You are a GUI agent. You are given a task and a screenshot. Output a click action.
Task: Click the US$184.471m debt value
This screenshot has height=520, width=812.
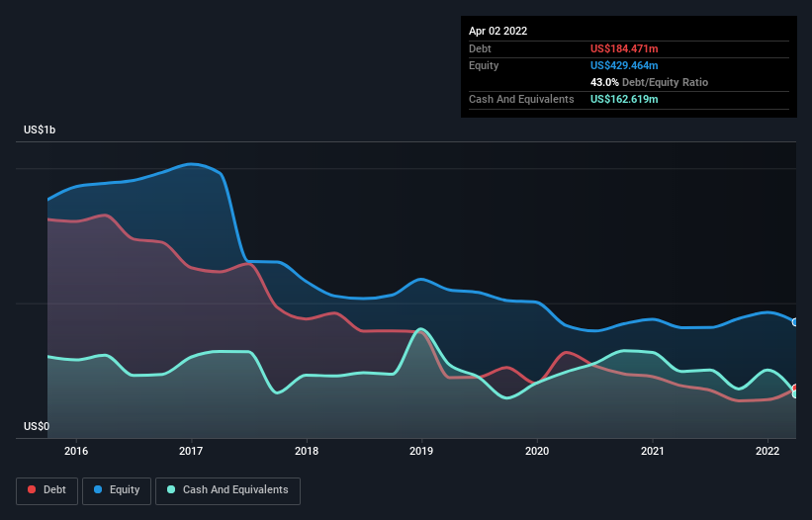(624, 48)
